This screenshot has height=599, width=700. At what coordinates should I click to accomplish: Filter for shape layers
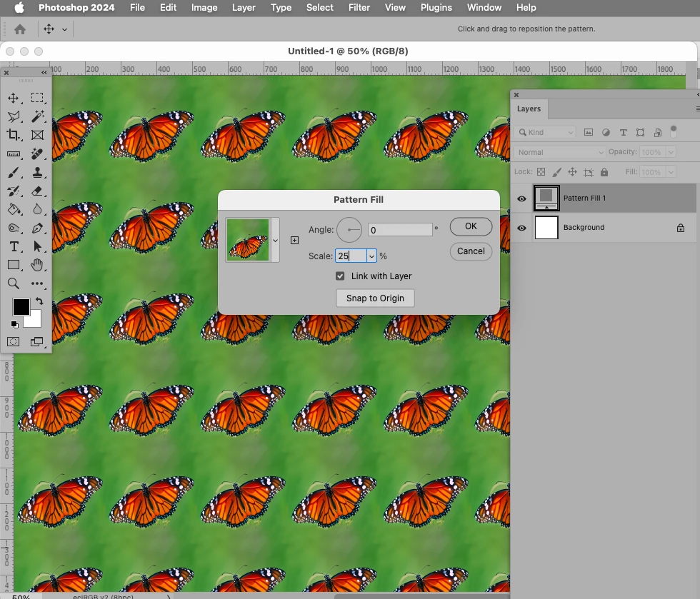(x=640, y=133)
